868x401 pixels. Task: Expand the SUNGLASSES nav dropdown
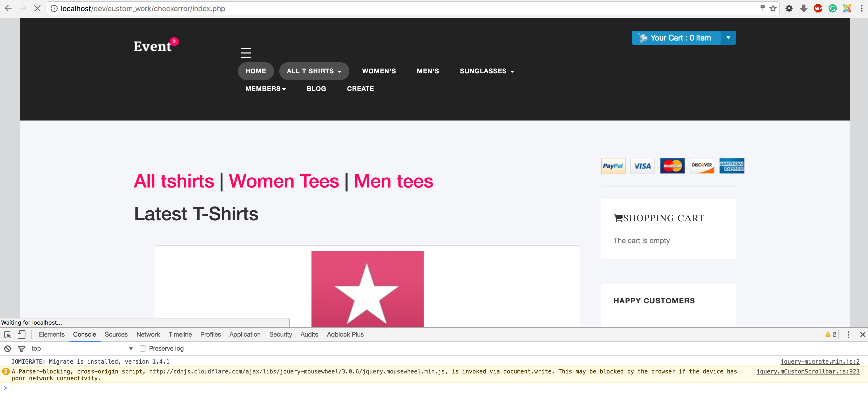487,71
